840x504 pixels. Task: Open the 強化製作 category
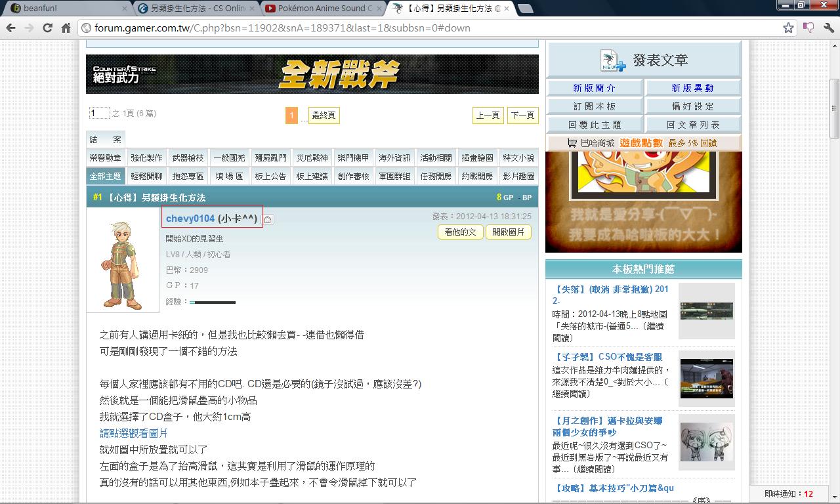point(146,157)
